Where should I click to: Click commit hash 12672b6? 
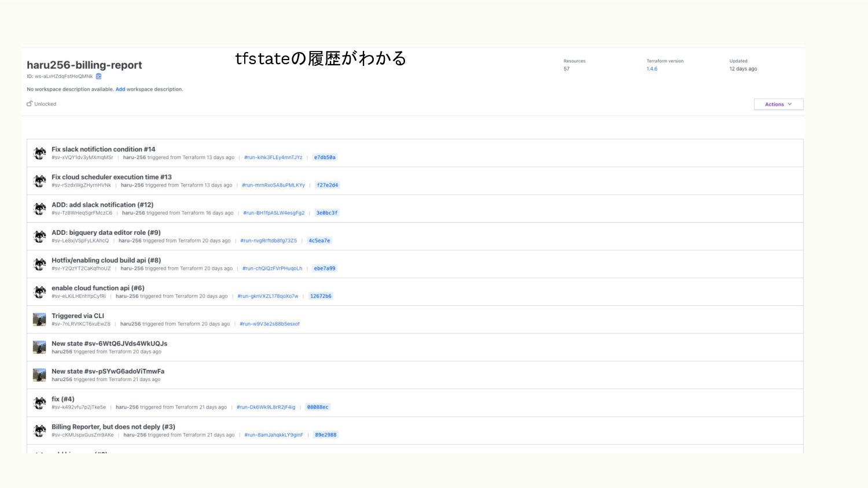321,296
